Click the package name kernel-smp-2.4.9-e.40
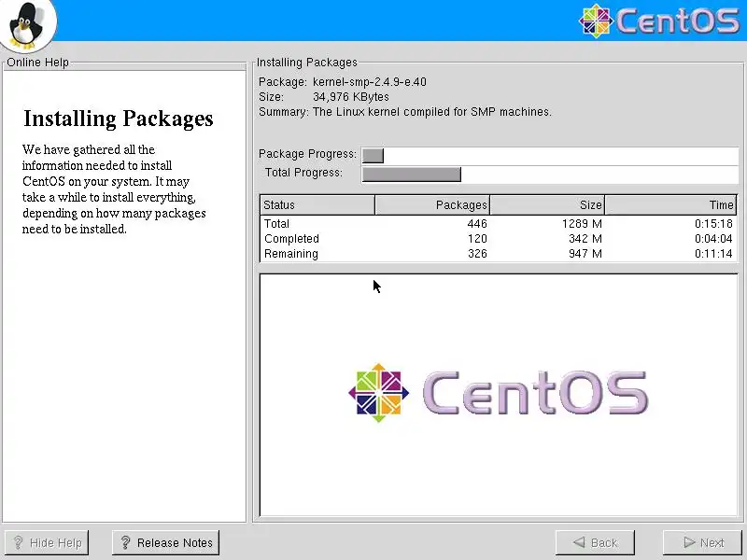Viewport: 747px width, 560px height. coord(369,82)
